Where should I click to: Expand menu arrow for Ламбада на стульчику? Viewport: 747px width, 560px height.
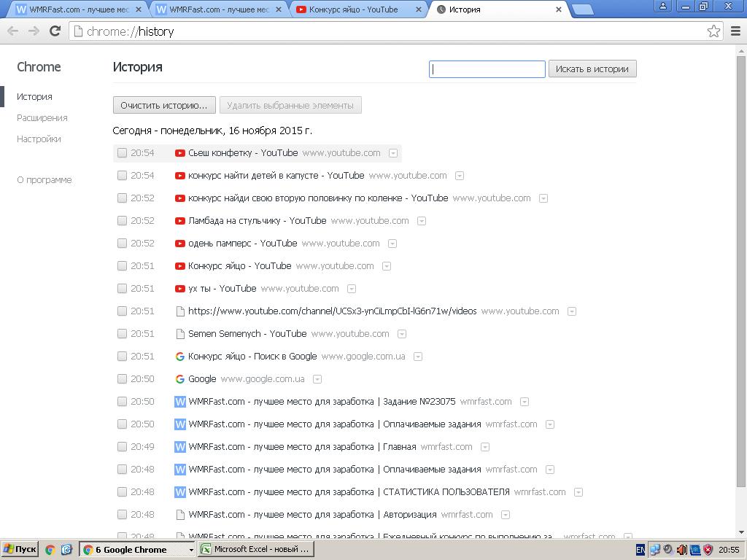coord(421,221)
